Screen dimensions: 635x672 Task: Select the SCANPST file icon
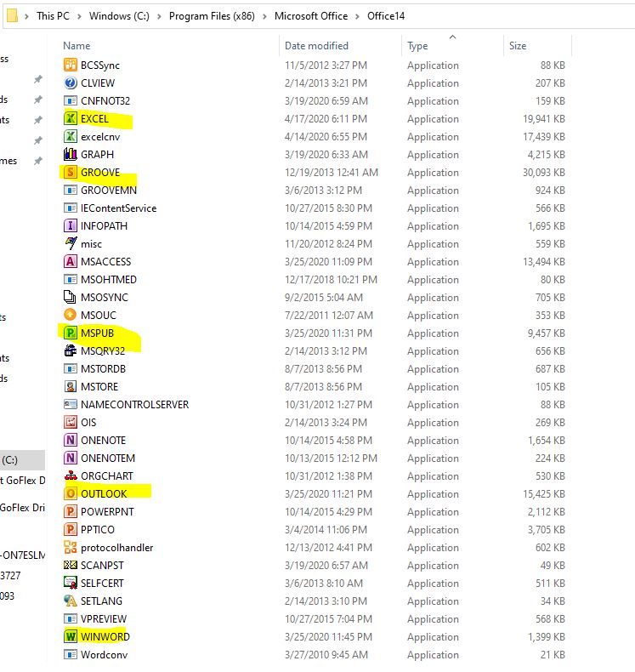71,566
